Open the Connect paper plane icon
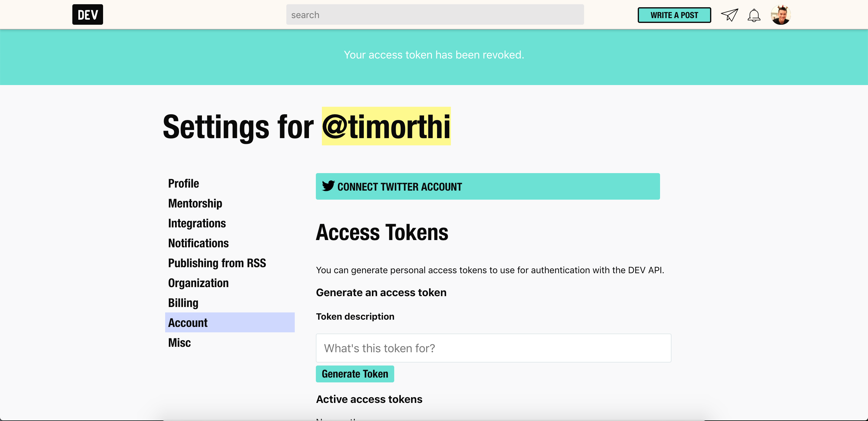868x421 pixels. [729, 15]
